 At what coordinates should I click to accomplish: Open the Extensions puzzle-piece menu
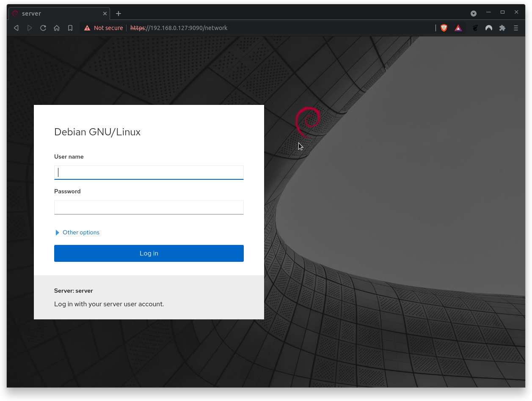502,28
